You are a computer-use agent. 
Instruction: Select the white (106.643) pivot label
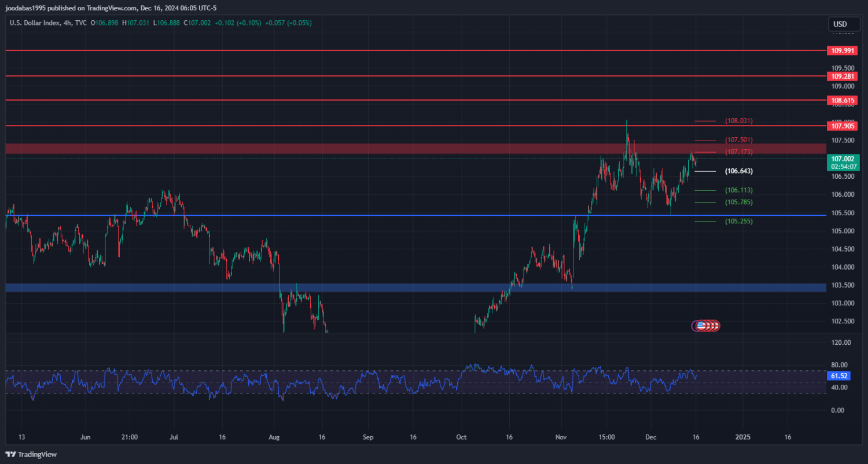739,171
